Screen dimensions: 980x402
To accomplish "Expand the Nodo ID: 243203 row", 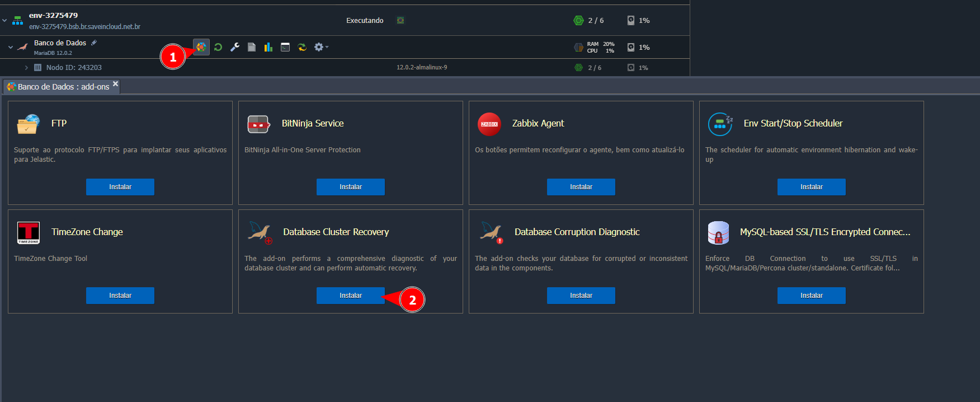I will point(26,68).
